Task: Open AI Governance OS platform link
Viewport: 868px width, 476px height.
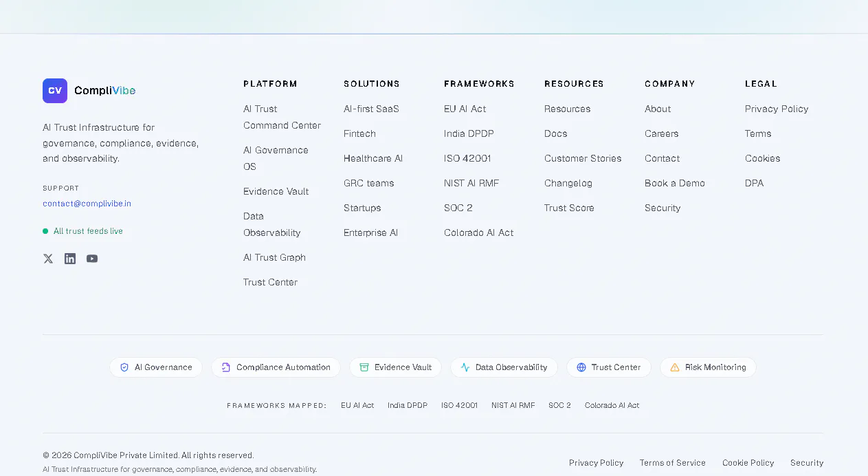Action: coord(276,158)
